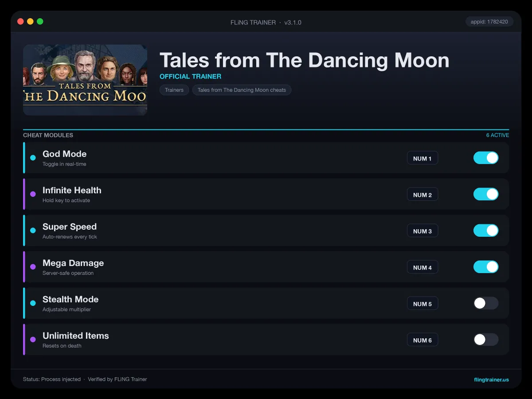Image resolution: width=532 pixels, height=399 pixels.
Task: Click the 'Hold key to activate' description
Action: click(x=66, y=200)
